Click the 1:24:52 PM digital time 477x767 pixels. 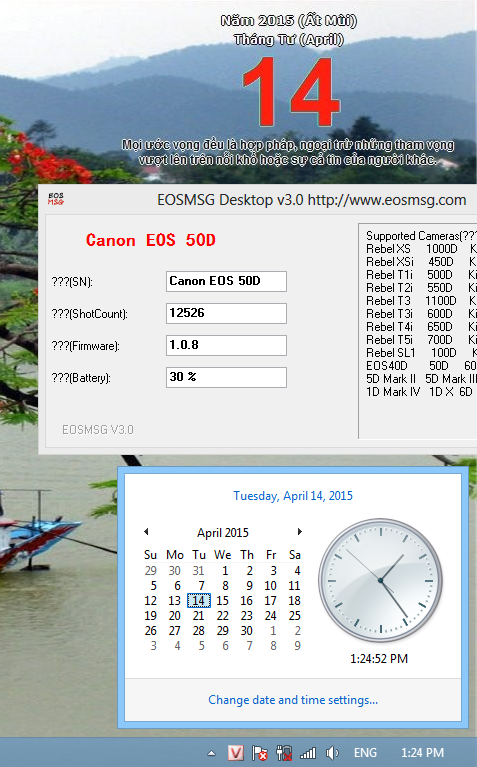(x=379, y=659)
